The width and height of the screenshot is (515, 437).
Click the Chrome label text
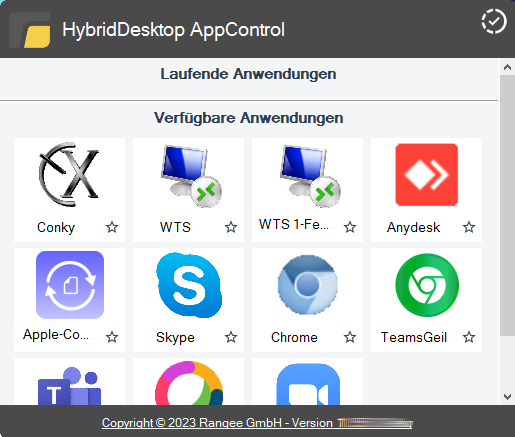(x=294, y=337)
